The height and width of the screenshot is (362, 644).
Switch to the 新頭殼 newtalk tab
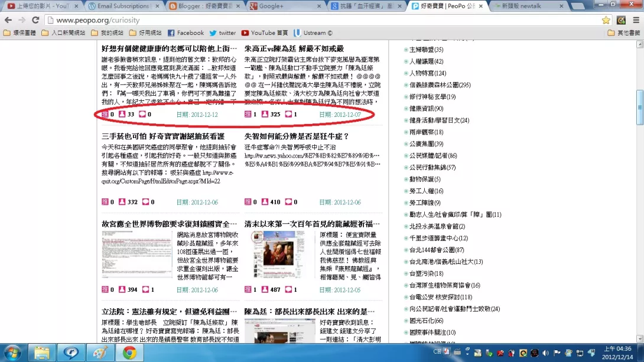pos(528,6)
